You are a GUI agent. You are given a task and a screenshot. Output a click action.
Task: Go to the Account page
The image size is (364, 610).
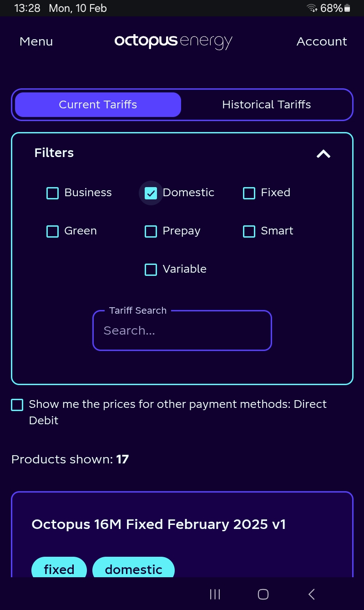point(322,41)
